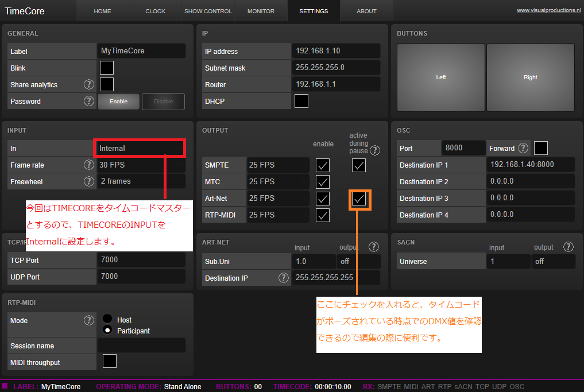
Task: Click the UDP Port field
Action: tap(141, 277)
